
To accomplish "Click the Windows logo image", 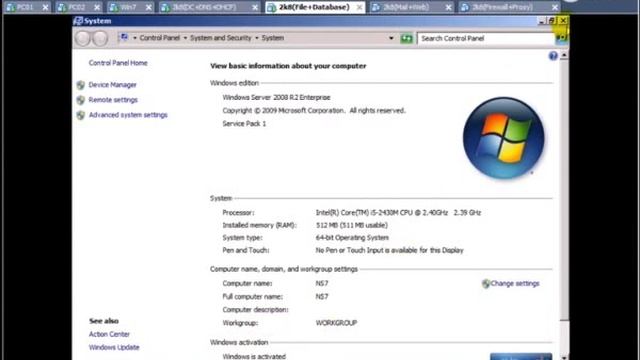I will pyautogui.click(x=503, y=138).
